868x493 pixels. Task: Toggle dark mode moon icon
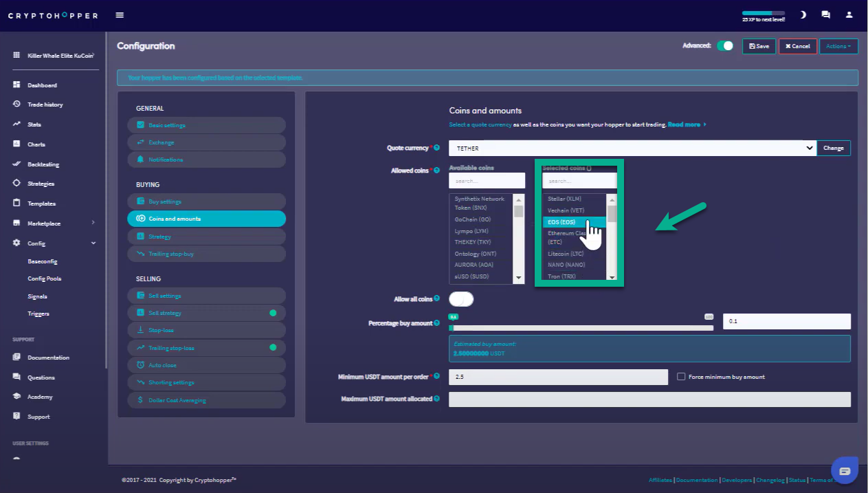point(803,14)
